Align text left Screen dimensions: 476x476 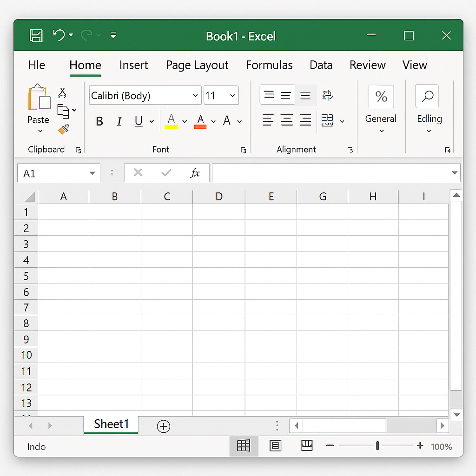click(268, 120)
